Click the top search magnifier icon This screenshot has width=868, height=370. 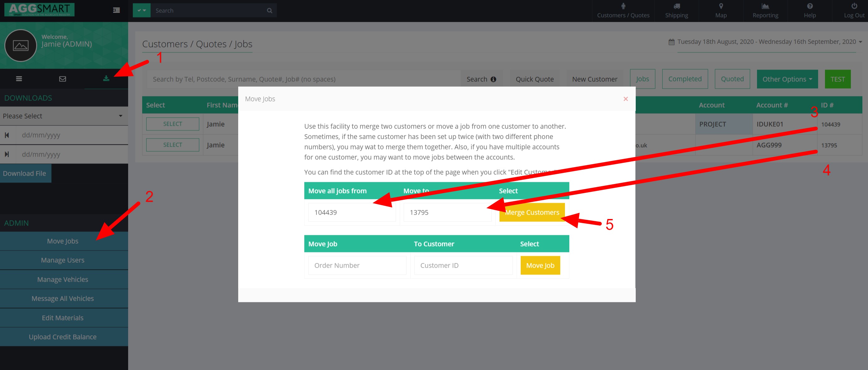[x=270, y=11]
